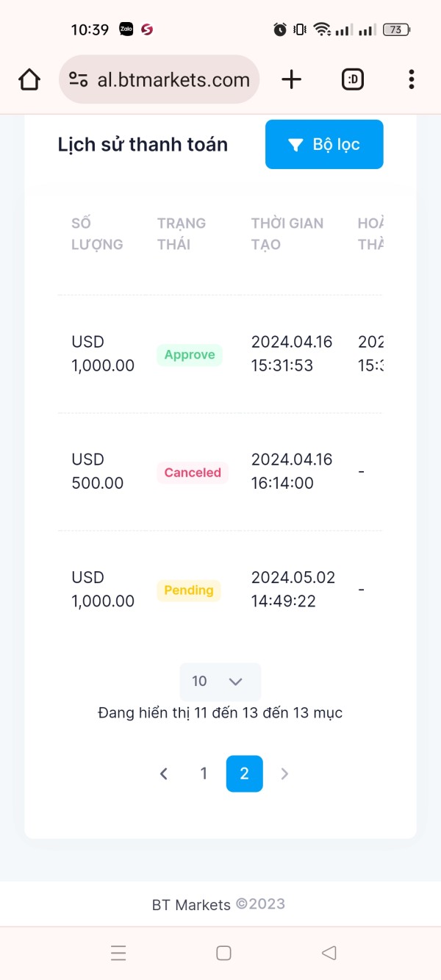Open a new browser tab
The width and height of the screenshot is (441, 980).
(292, 79)
